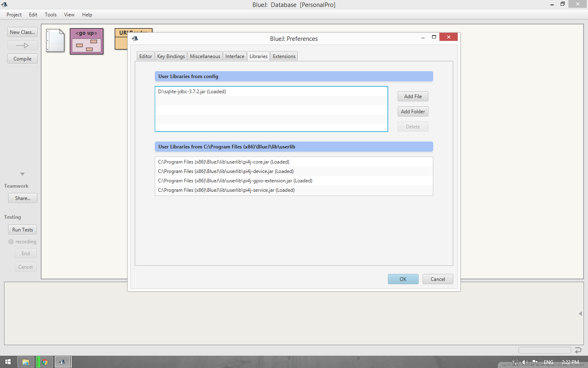Switch to the Extensions tab
This screenshot has width=588, height=368.
284,56
